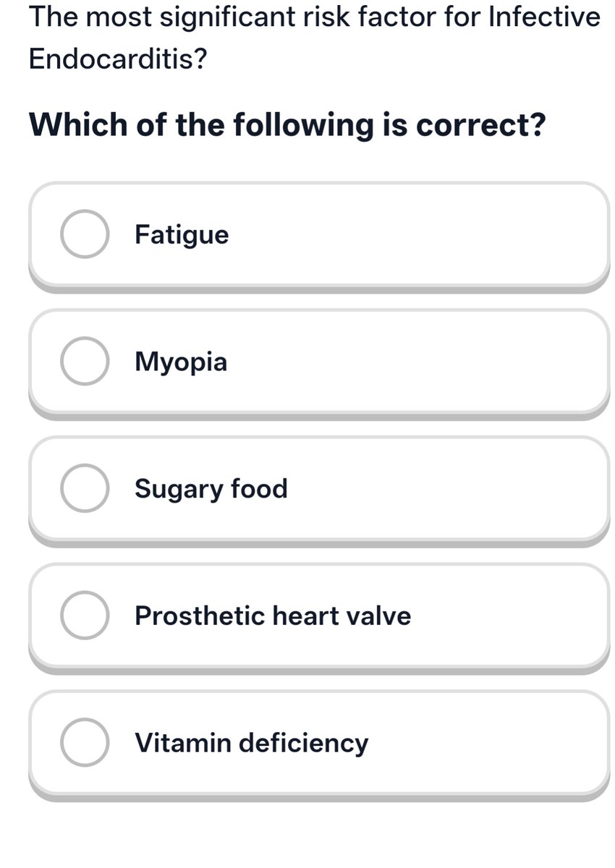Click the 'Fatigue' answer label text
The image size is (615, 868).
[182, 235]
